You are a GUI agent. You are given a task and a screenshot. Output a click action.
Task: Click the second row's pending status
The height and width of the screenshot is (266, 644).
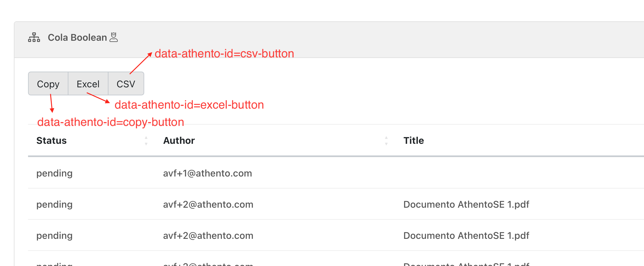tap(55, 205)
